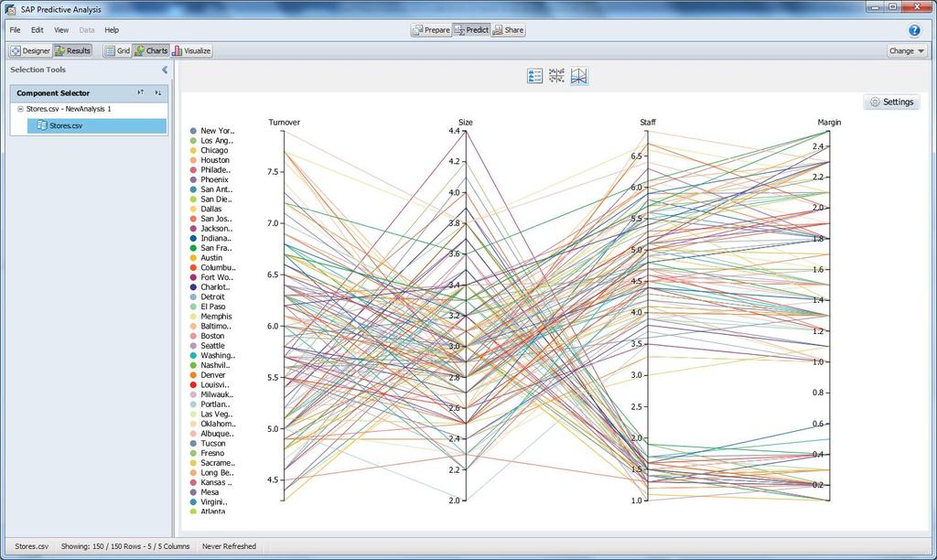Click the Turnover axis label
The width and height of the screenshot is (937, 560).
pos(284,123)
